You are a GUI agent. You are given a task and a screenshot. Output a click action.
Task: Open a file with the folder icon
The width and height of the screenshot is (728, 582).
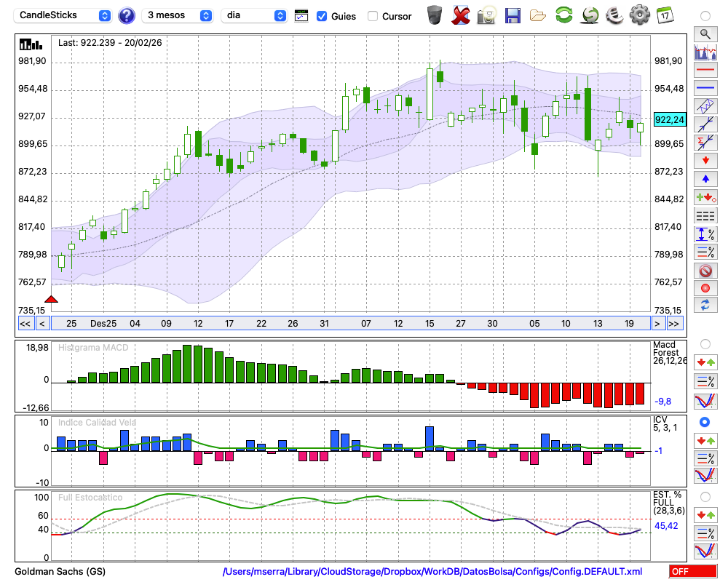[538, 16]
